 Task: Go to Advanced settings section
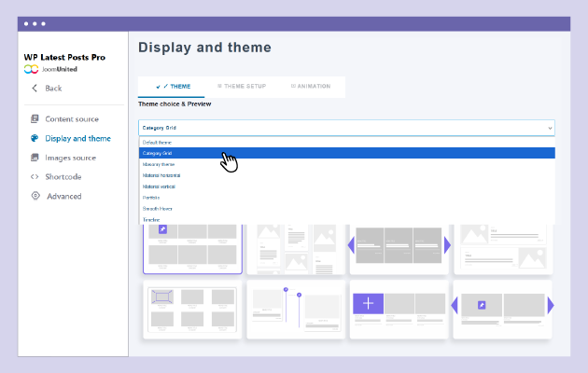tap(64, 196)
